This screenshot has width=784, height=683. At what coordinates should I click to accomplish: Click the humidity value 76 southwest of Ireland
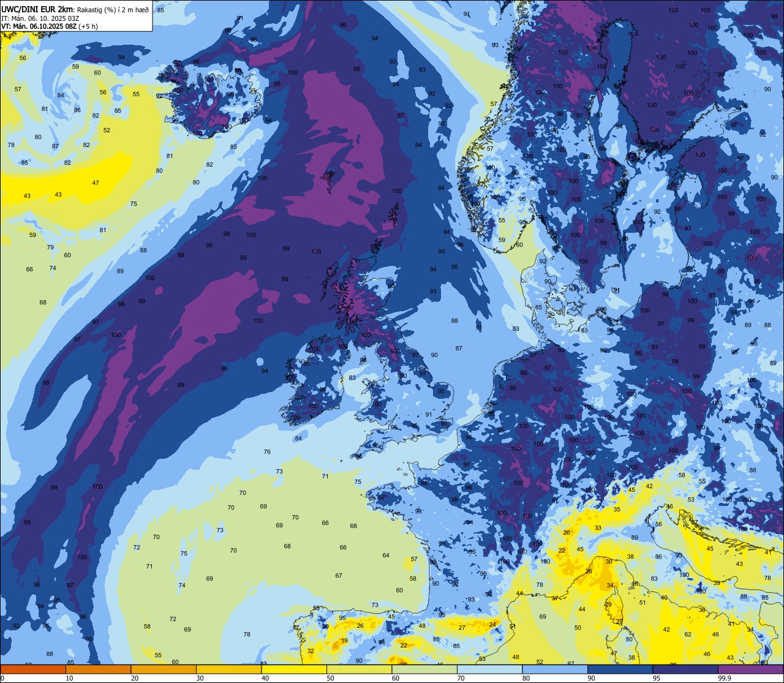(x=267, y=452)
